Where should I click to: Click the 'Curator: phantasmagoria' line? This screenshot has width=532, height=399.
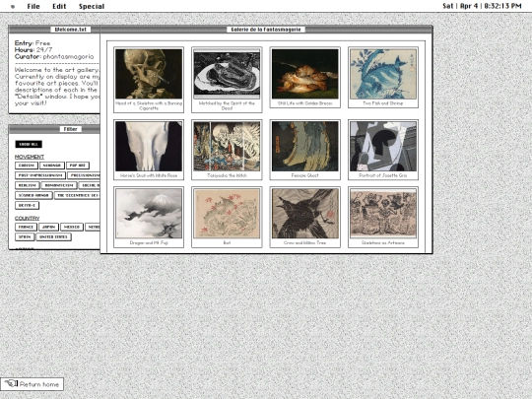[54, 57]
